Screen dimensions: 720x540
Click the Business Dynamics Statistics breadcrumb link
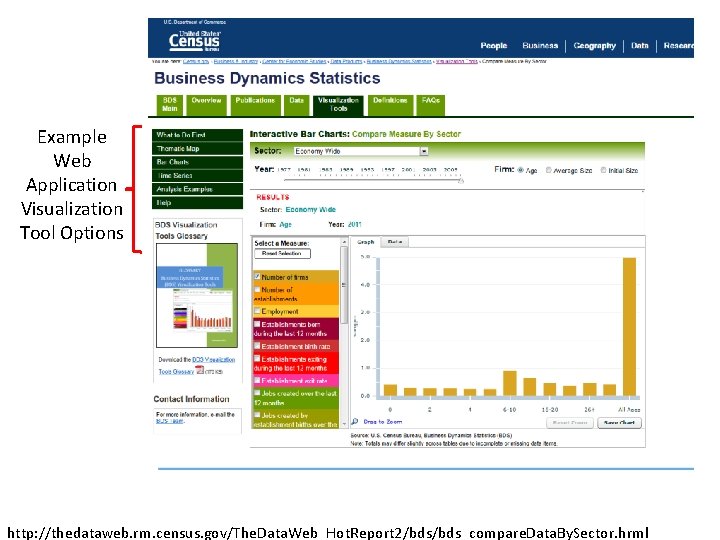click(x=399, y=61)
